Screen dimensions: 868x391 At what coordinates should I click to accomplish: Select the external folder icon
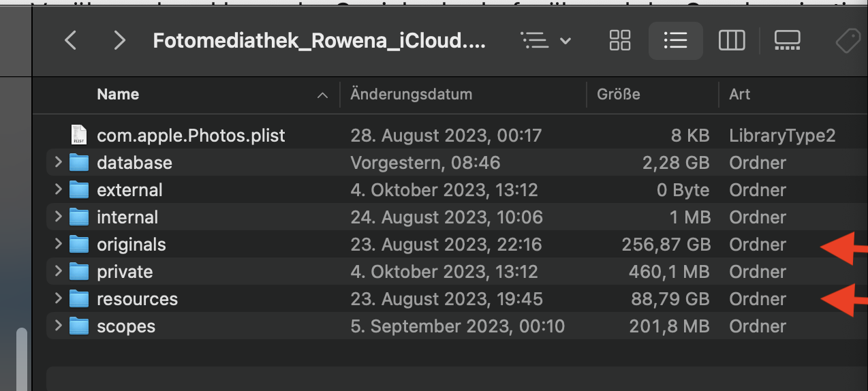(80, 190)
